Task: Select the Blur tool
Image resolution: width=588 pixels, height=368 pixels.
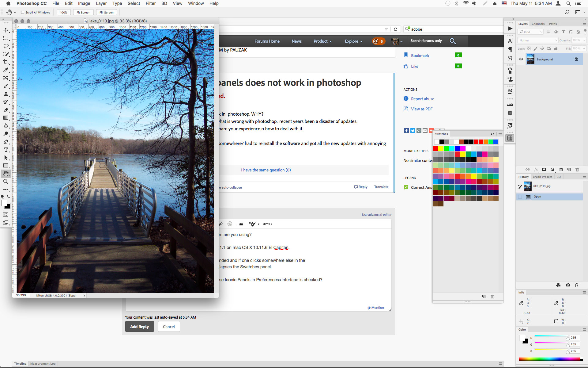Action: [x=6, y=126]
